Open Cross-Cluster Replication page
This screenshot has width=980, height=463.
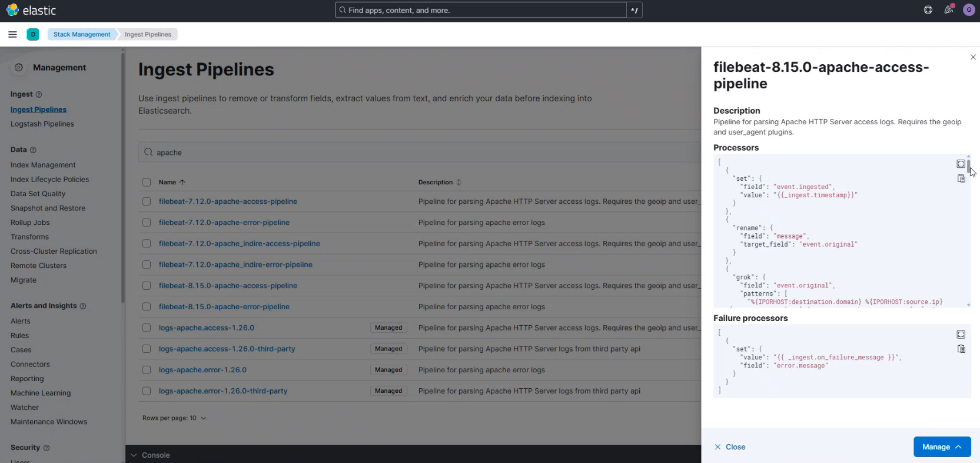[54, 252]
